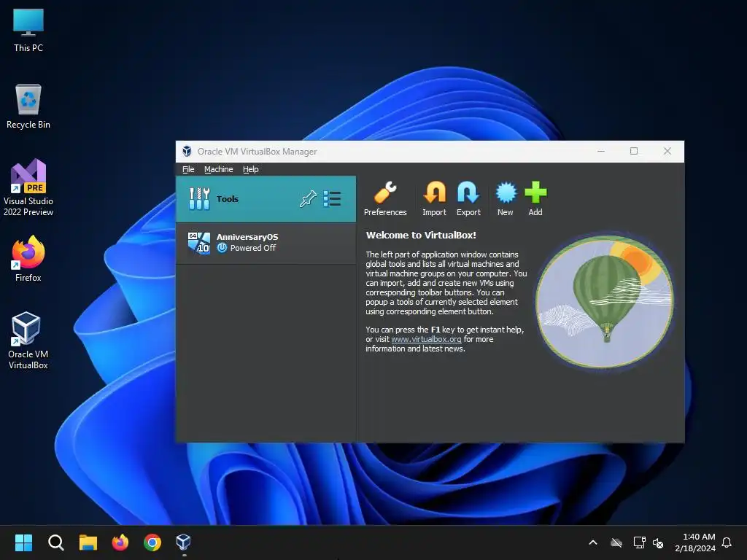Select Firefox desktop shortcut
The width and height of the screenshot is (747, 560).
coord(28,259)
